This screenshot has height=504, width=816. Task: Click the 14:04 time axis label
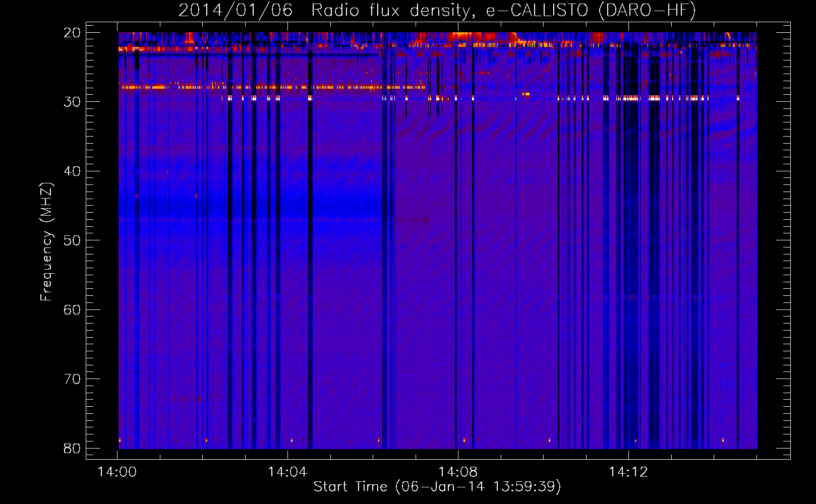click(287, 472)
